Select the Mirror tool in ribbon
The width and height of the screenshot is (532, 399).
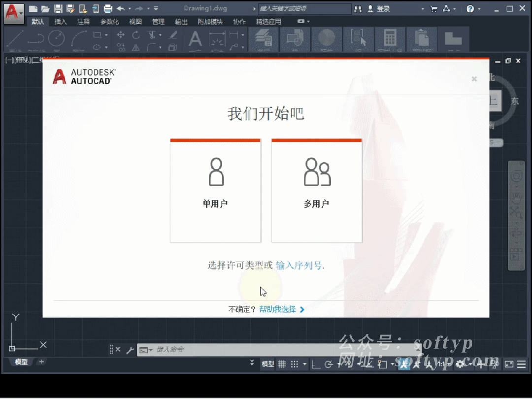(x=136, y=47)
